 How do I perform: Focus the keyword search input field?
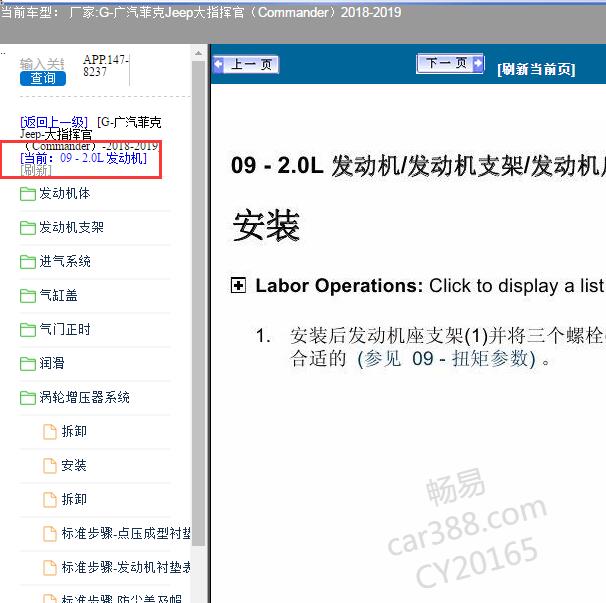[42, 64]
